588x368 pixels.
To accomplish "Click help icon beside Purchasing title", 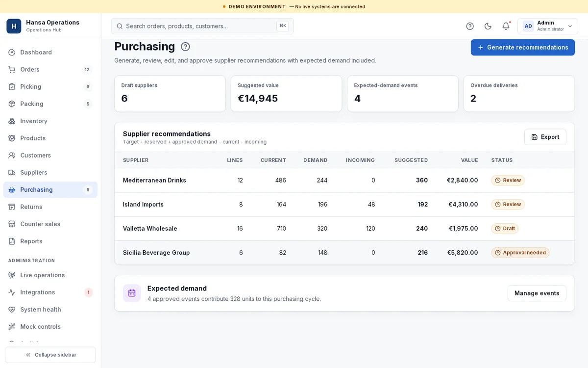I will coord(185,47).
